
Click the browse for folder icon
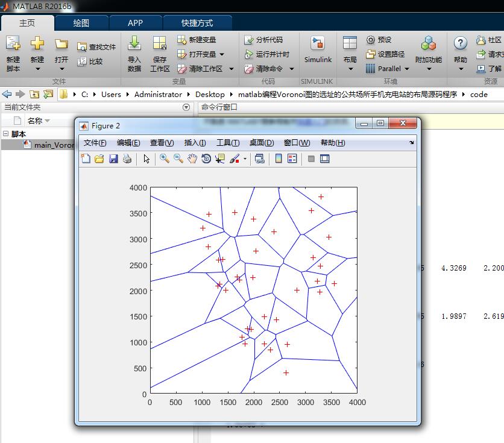[x=48, y=94]
